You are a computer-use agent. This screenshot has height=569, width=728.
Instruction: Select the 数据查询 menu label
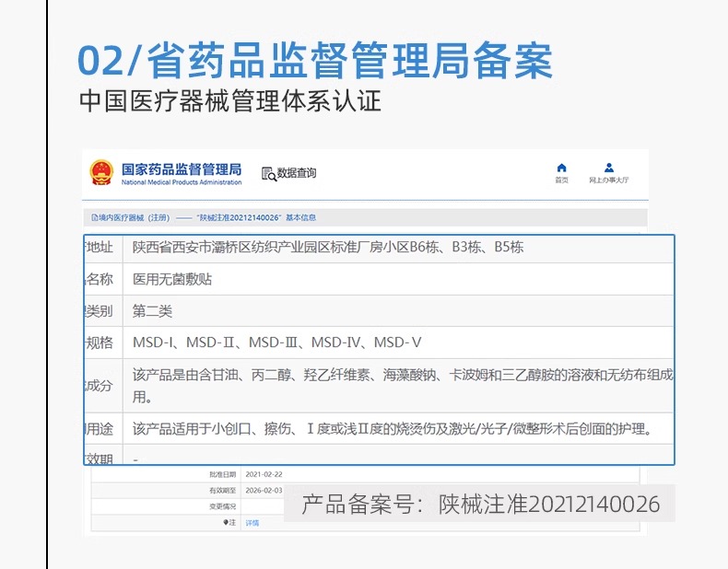[x=297, y=173]
